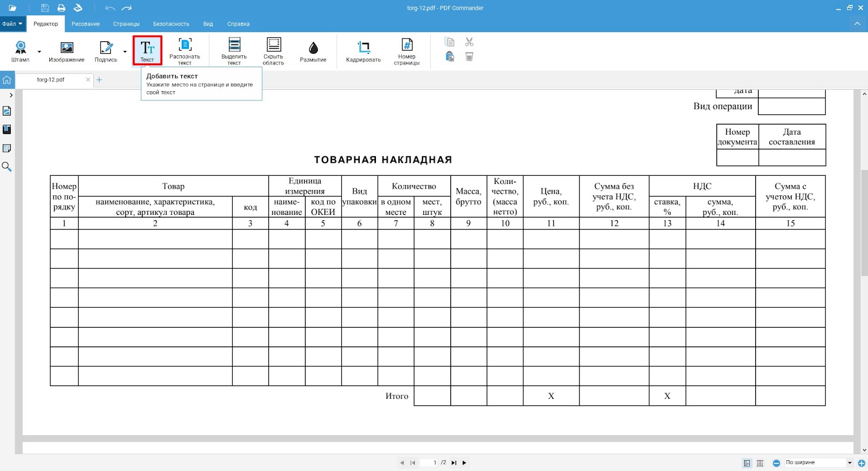Click the Распознать текст tool
The height and width of the screenshot is (471, 868).
coord(184,52)
